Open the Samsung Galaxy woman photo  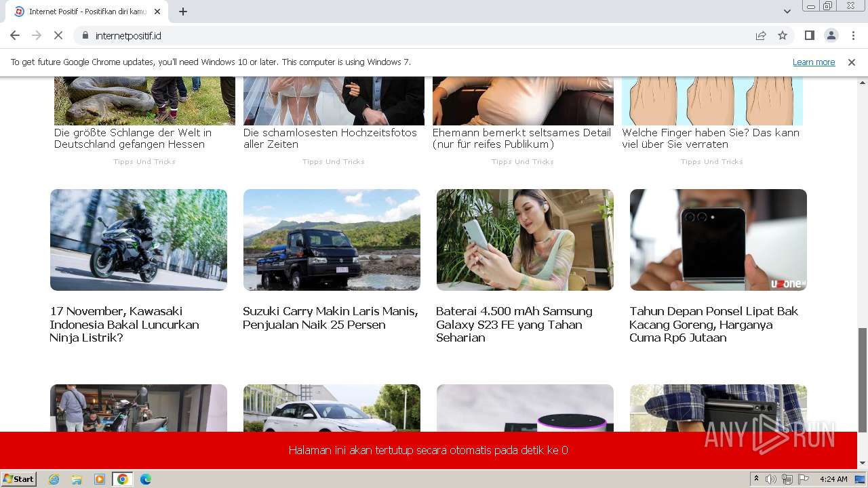pos(525,240)
